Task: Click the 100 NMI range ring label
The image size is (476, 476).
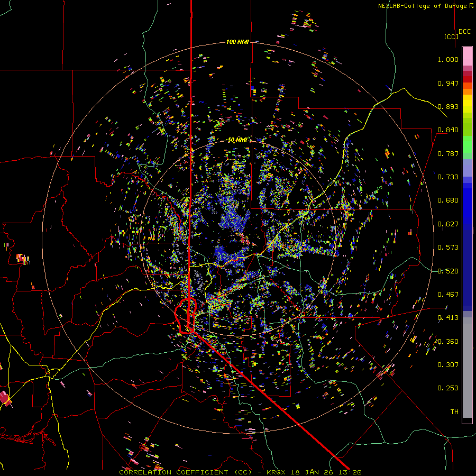Action: tap(237, 42)
